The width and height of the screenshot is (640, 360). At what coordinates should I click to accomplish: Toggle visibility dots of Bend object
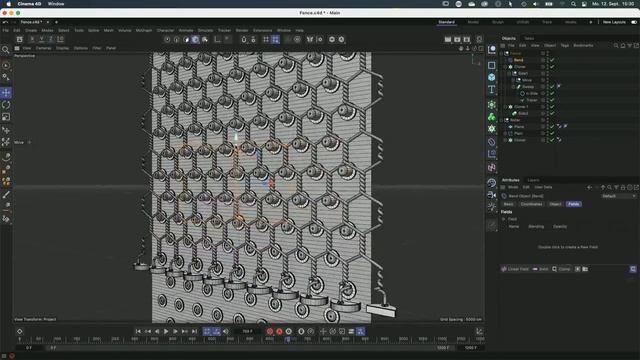547,60
